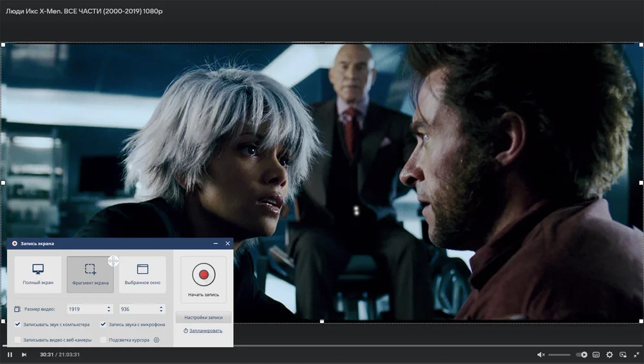644x364 pixels.
Task: Uncheck Запись звука с микрофона
Action: click(x=103, y=324)
